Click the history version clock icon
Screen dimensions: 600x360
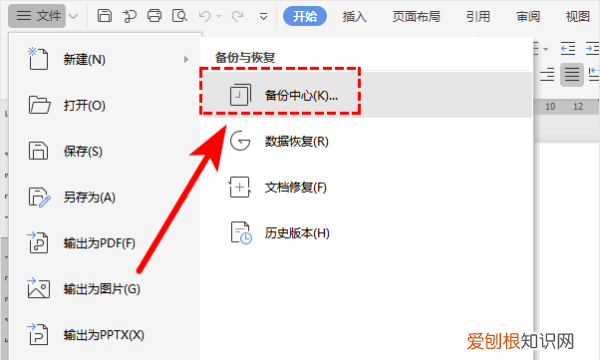(241, 233)
